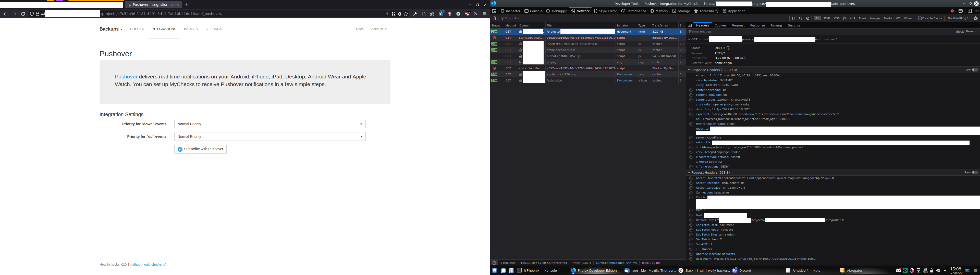Click the Subscribe with Pushover button
980x275 pixels.
[201, 149]
